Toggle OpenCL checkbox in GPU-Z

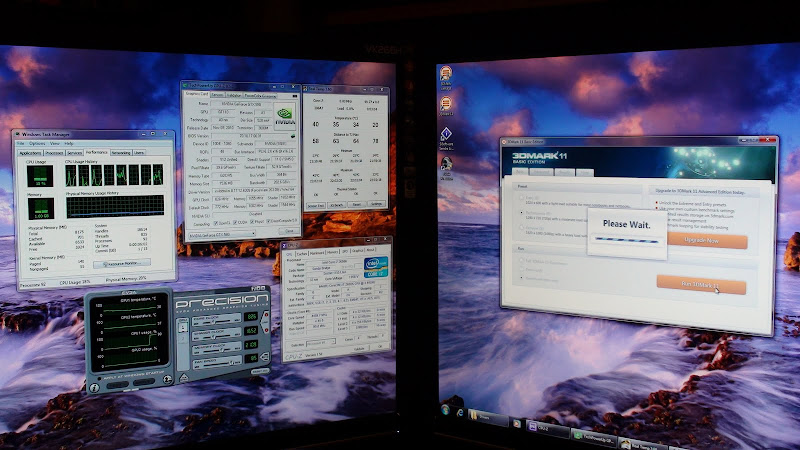tap(215, 223)
